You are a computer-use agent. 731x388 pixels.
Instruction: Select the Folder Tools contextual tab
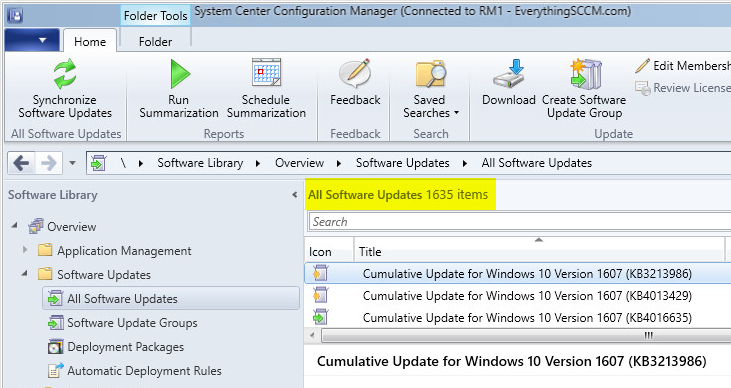pyautogui.click(x=155, y=16)
